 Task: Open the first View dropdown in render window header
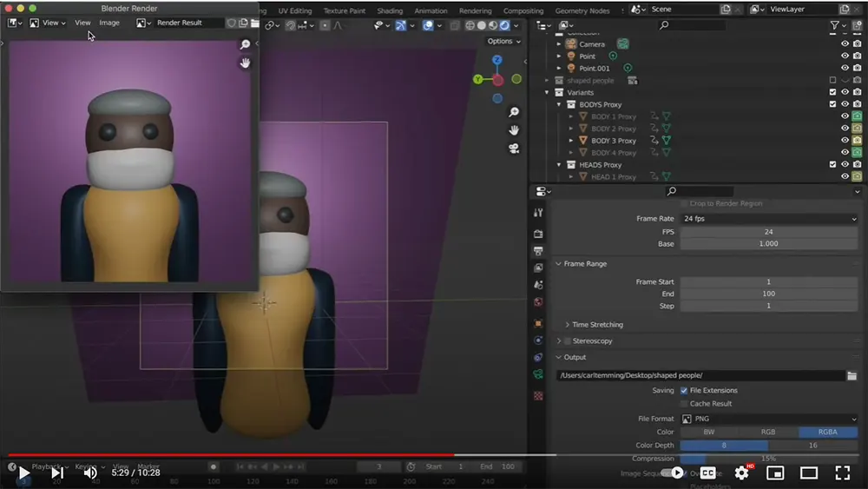(49, 23)
